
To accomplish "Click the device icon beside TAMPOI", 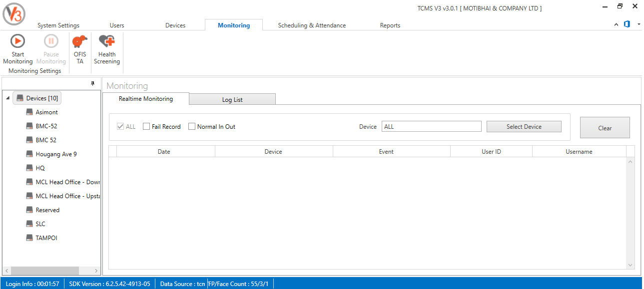I will [x=29, y=238].
